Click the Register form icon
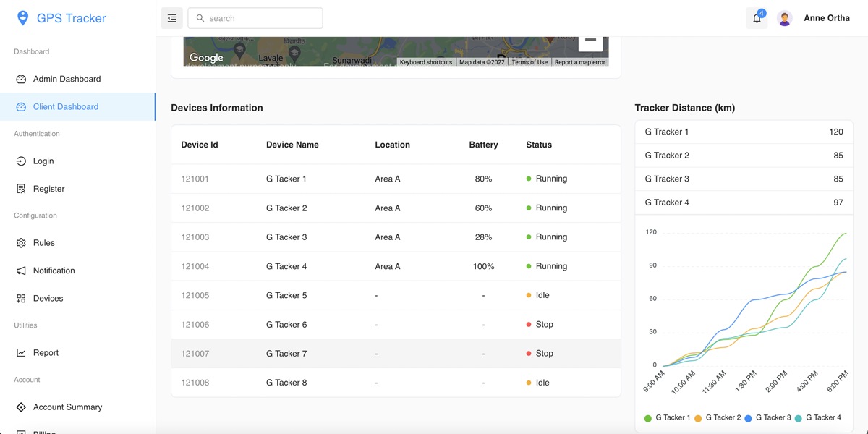 pyautogui.click(x=21, y=188)
